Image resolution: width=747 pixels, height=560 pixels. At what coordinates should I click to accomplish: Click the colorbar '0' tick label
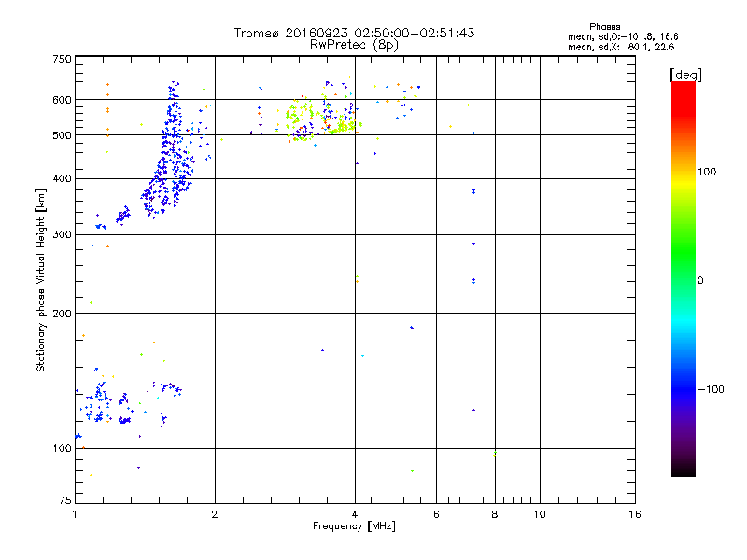(x=699, y=281)
